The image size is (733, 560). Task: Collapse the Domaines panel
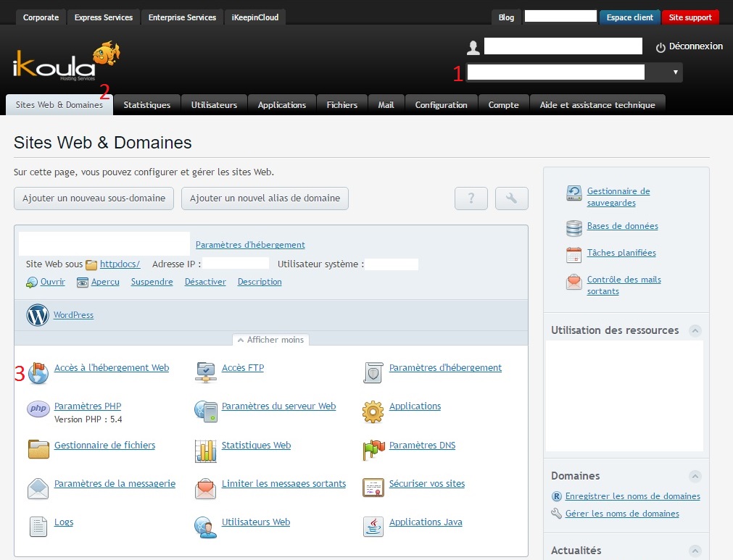point(695,476)
